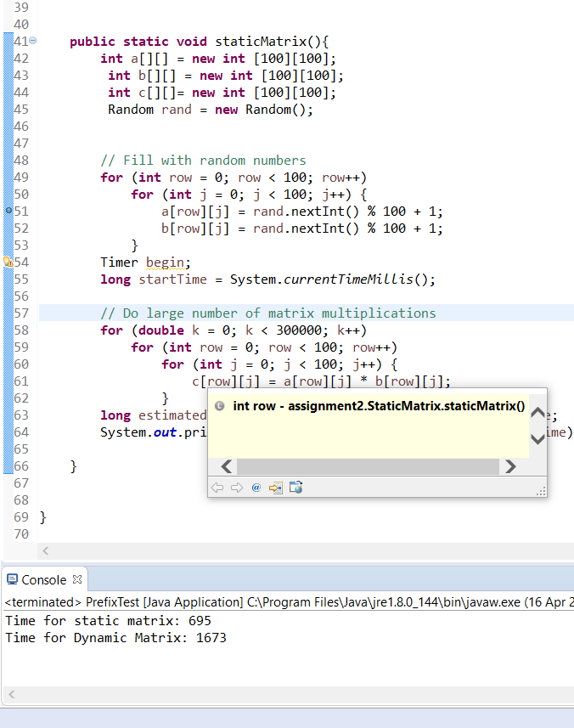
Task: Click the warning marker at line 54
Action: (8, 262)
